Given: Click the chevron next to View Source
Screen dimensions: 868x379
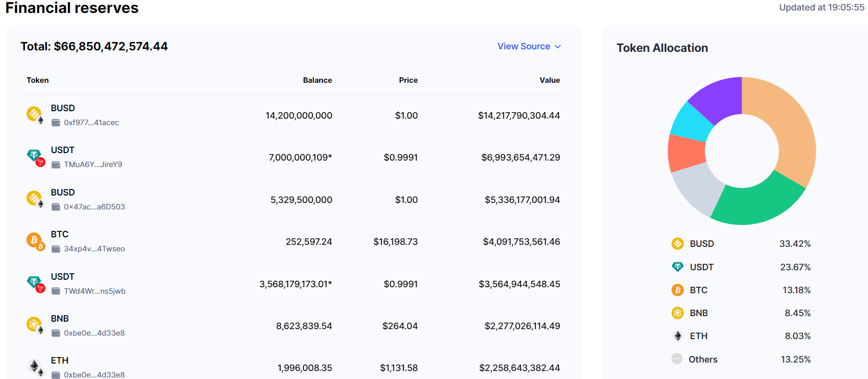Looking at the screenshot, I should [558, 46].
